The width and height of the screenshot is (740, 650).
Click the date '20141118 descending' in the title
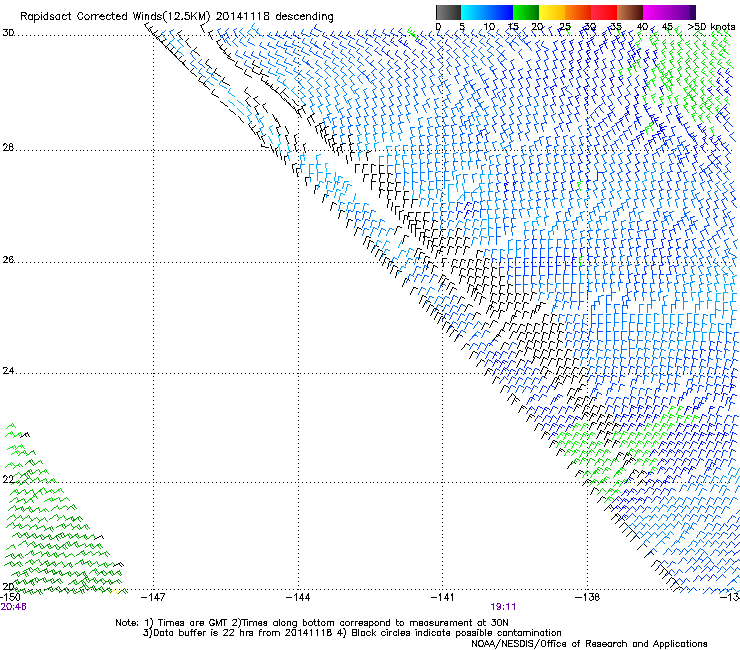[275, 16]
